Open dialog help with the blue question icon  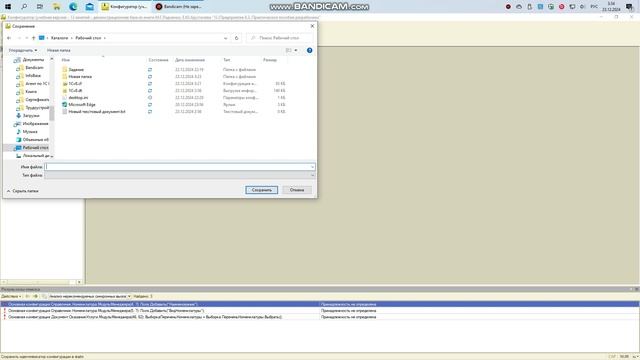309,50
